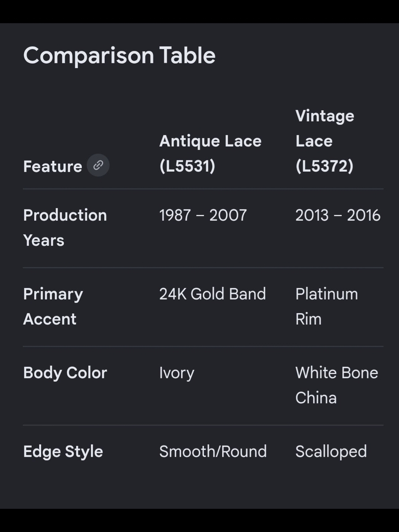Click the White Bone China cell
The width and height of the screenshot is (399, 532).
[x=337, y=385]
